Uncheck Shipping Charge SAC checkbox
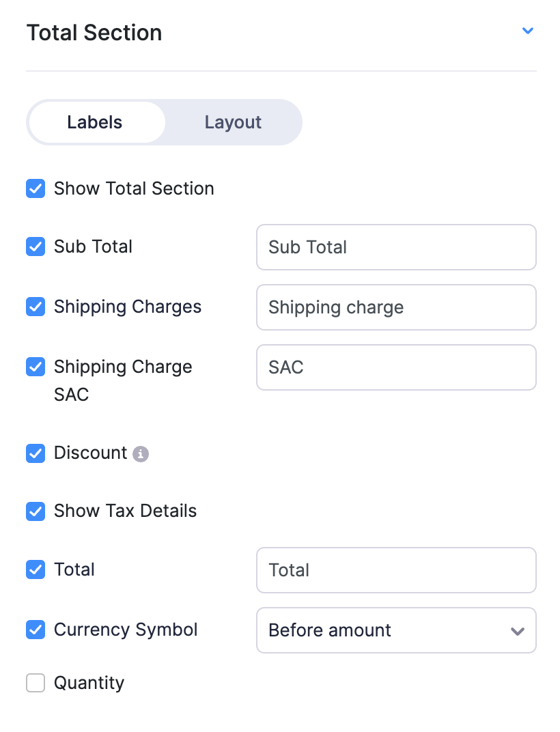Image resolution: width=560 pixels, height=732 pixels. [x=36, y=367]
